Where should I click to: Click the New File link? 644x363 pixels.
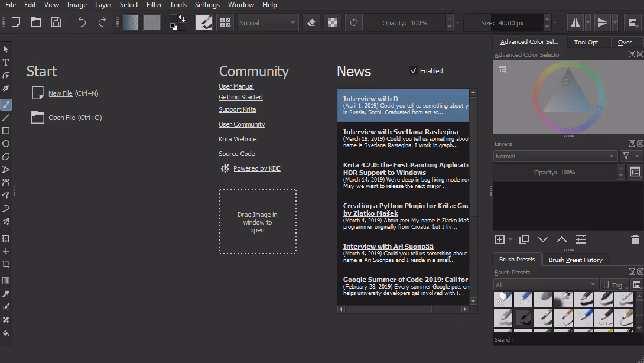tap(60, 93)
